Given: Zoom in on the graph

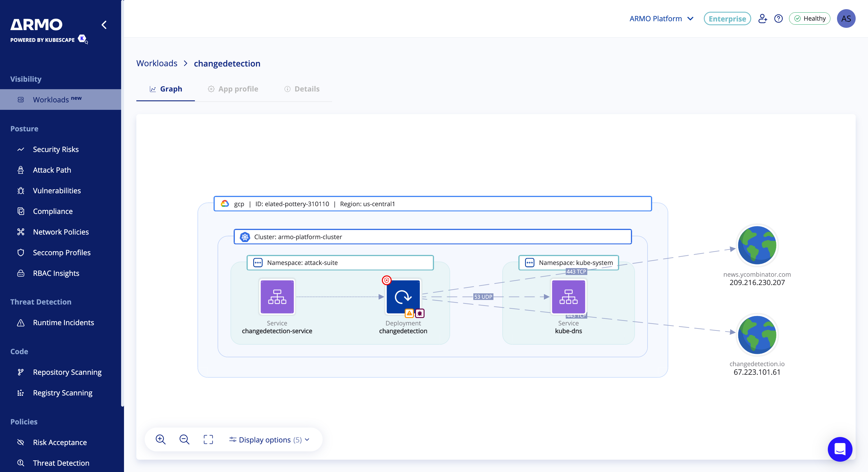Looking at the screenshot, I should (x=160, y=439).
